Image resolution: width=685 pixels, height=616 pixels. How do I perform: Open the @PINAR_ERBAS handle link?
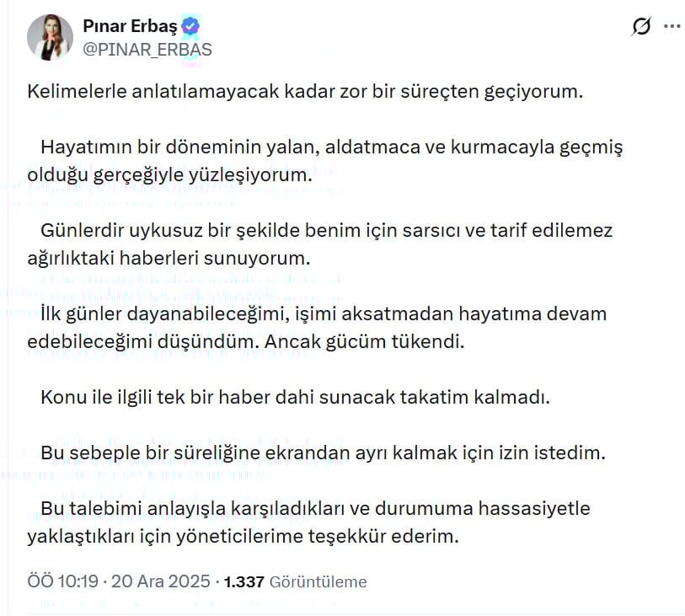[x=147, y=50]
